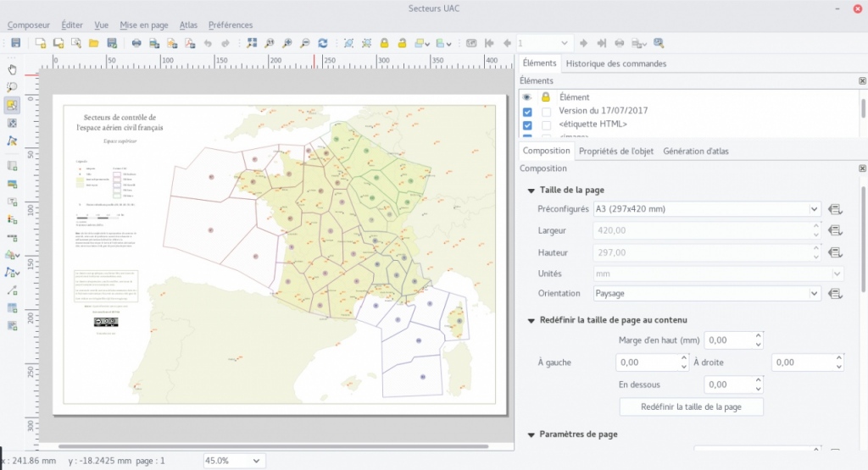The width and height of the screenshot is (868, 470).
Task: Click the Undo arrow
Action: 208,43
